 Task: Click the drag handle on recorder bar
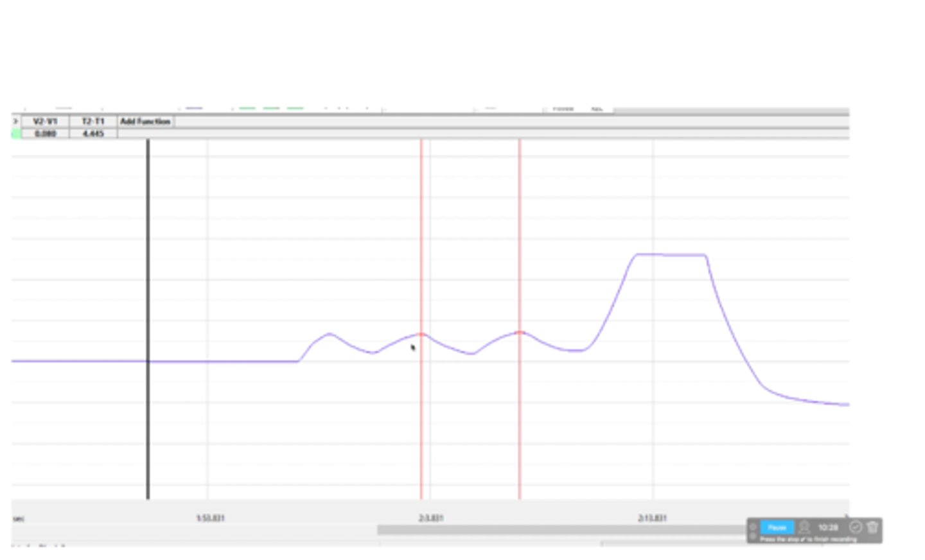753,531
